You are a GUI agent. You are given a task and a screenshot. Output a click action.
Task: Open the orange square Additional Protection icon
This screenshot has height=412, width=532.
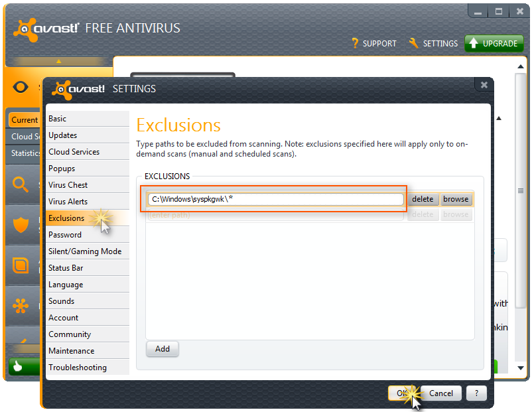tap(21, 265)
